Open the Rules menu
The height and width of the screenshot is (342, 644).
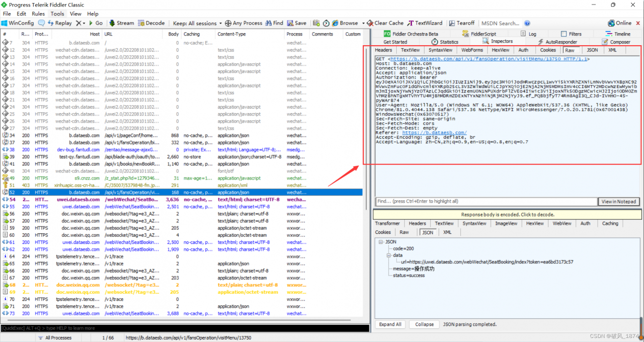pos(38,14)
